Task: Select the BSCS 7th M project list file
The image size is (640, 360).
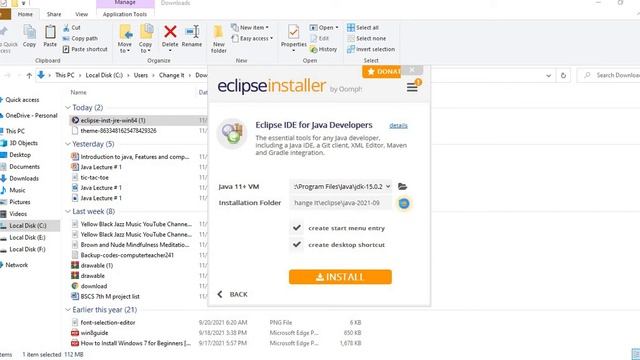Action: tap(110, 296)
